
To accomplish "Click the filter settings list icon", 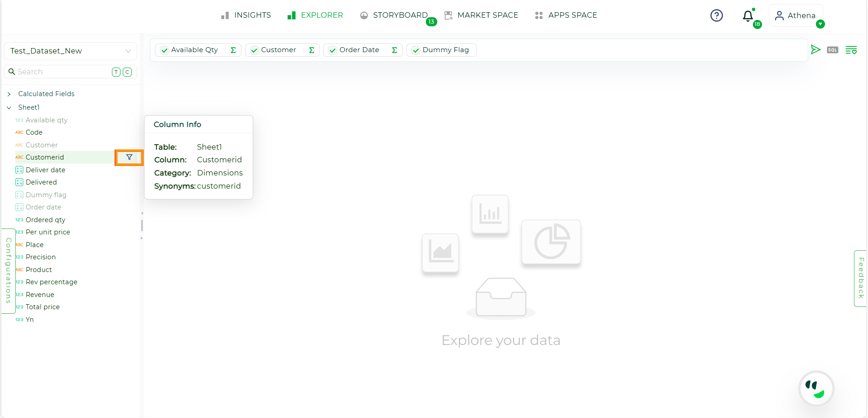I will (851, 50).
